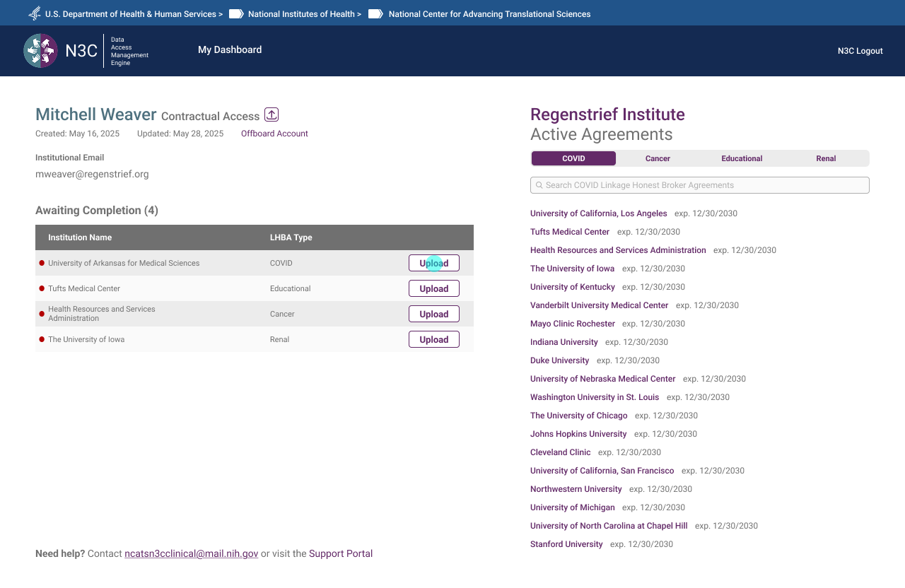This screenshot has height=588, width=905.
Task: Click the N3C logo in the header
Action: [x=40, y=51]
